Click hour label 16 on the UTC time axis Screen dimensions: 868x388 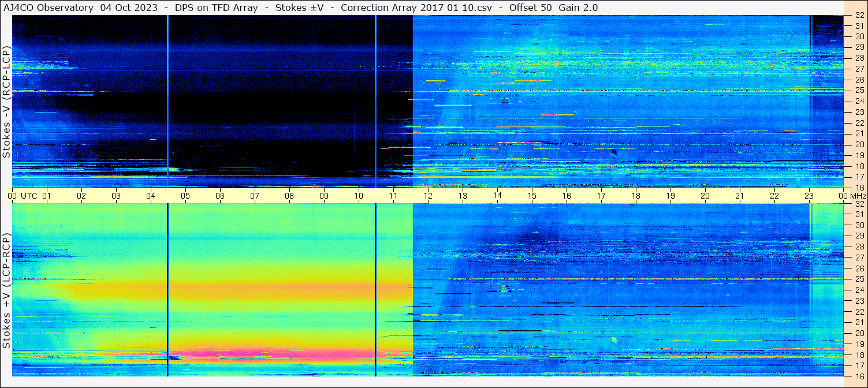[567, 196]
